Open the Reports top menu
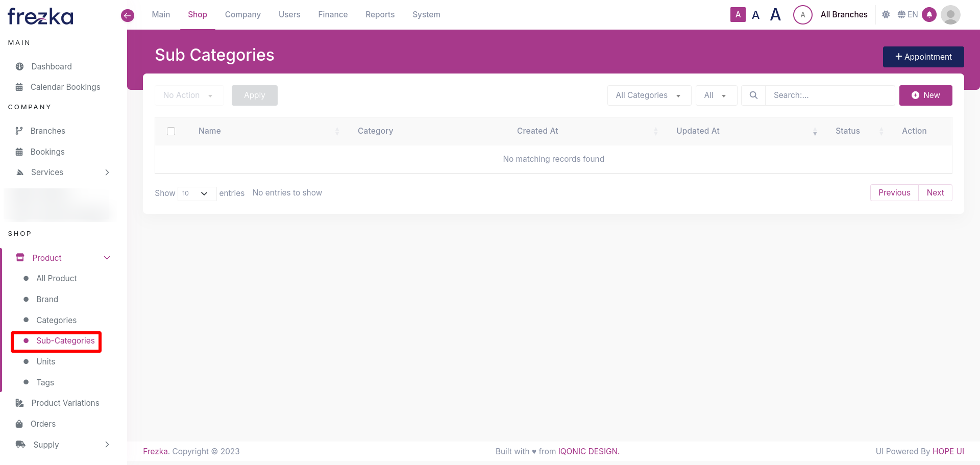 click(380, 15)
